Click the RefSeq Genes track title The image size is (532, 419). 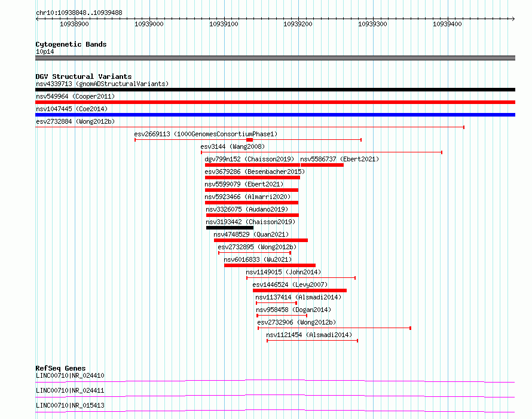[60, 368]
